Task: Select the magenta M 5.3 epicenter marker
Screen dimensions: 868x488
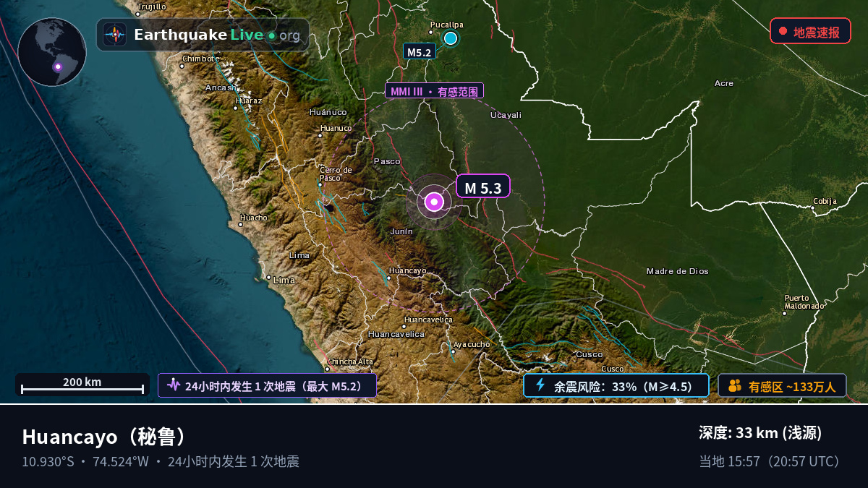Action: 434,202
